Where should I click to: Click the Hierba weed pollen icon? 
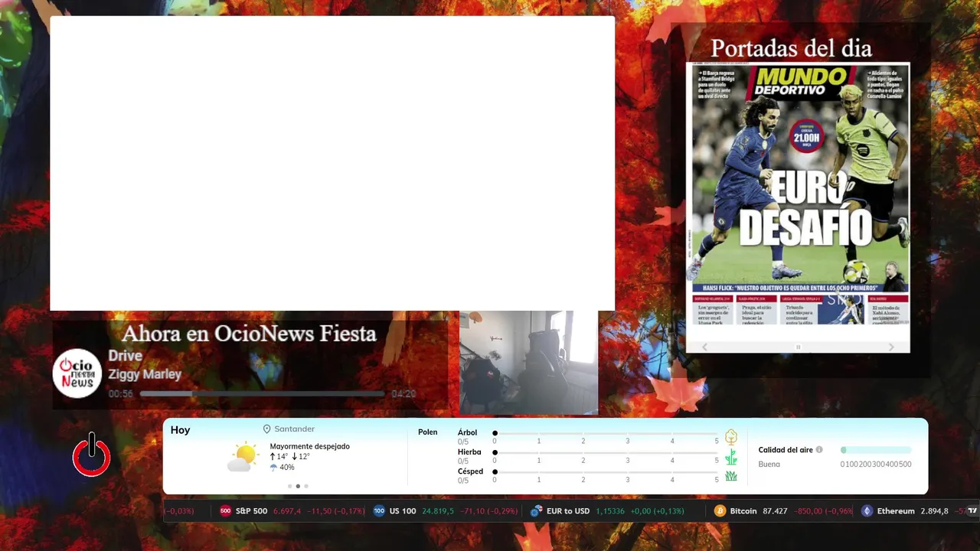coord(731,457)
